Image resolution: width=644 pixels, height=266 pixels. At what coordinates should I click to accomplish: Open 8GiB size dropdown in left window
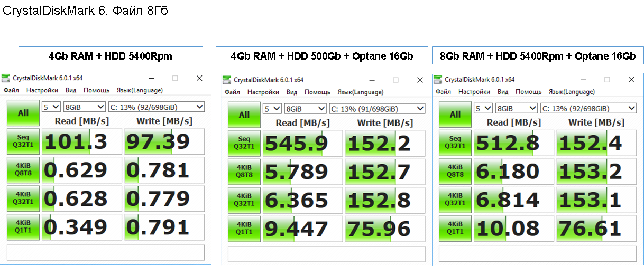(x=85, y=107)
